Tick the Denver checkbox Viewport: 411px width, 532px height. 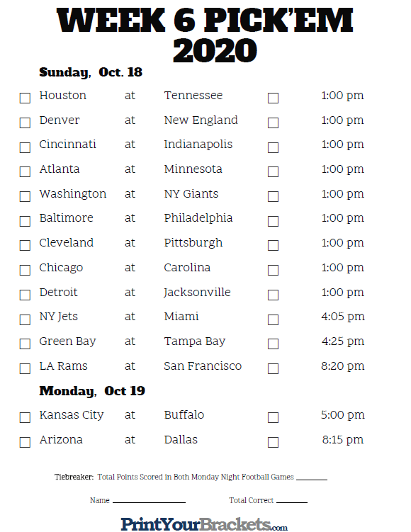(25, 123)
